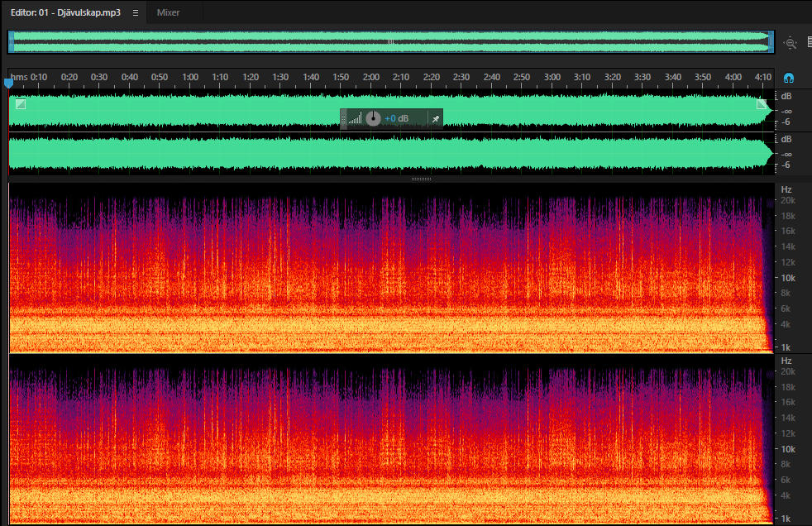Click the zoom out full navigator icon
Image resolution: width=812 pixels, height=526 pixels.
coord(791,43)
